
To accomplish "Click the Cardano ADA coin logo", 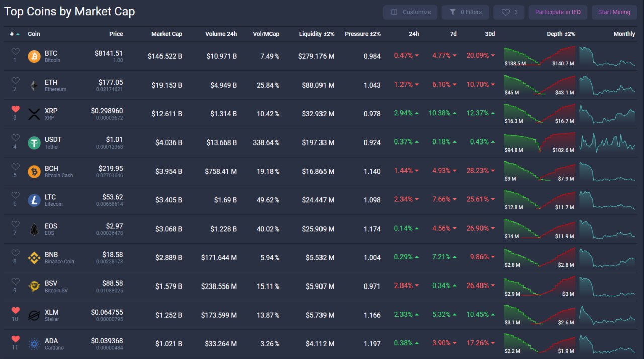I will click(x=34, y=344).
